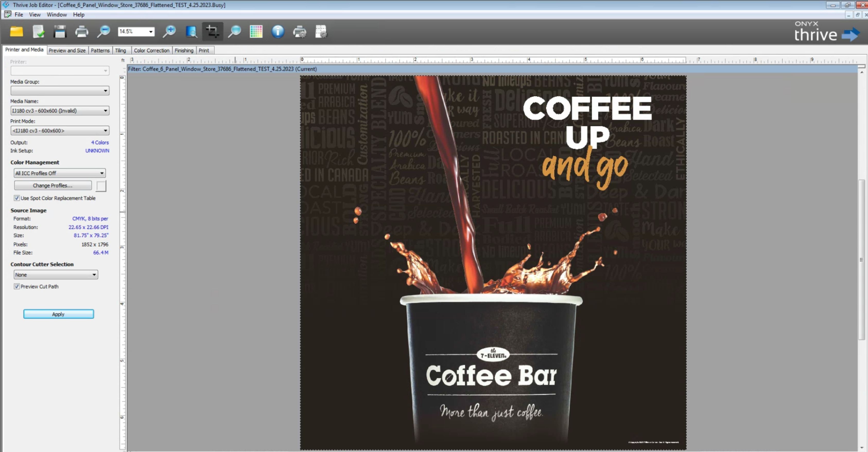Screen dimensions: 868x452
Task: Save the job with the floppy disk icon
Action: point(60,32)
